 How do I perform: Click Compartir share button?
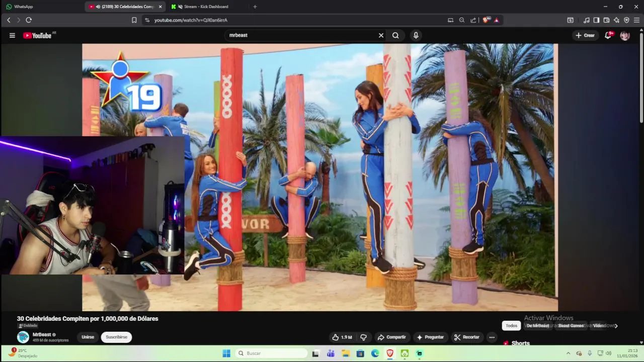tap(391, 337)
